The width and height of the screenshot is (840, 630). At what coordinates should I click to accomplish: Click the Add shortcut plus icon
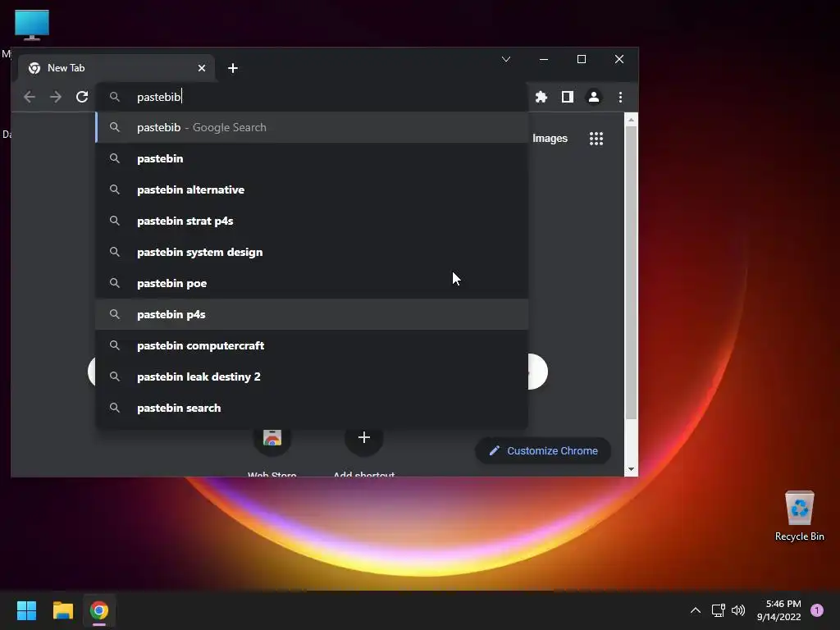click(363, 438)
